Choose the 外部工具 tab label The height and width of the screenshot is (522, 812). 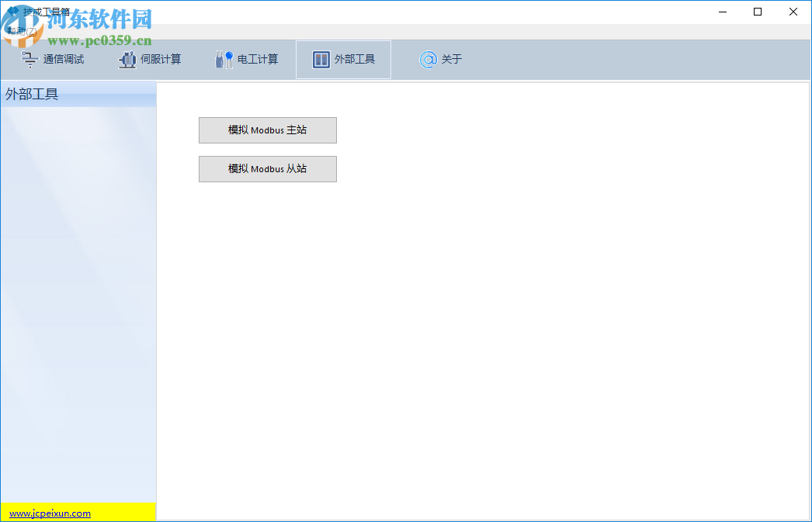355,60
